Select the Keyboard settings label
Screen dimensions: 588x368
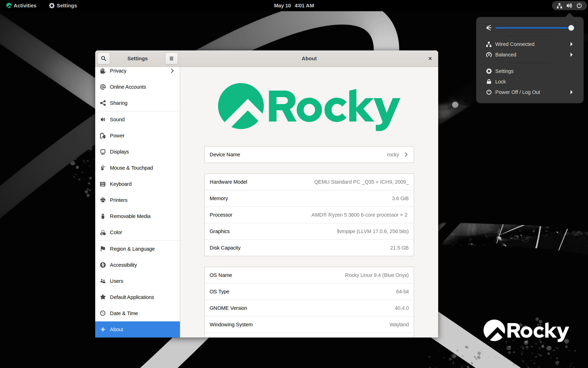pyautogui.click(x=121, y=184)
